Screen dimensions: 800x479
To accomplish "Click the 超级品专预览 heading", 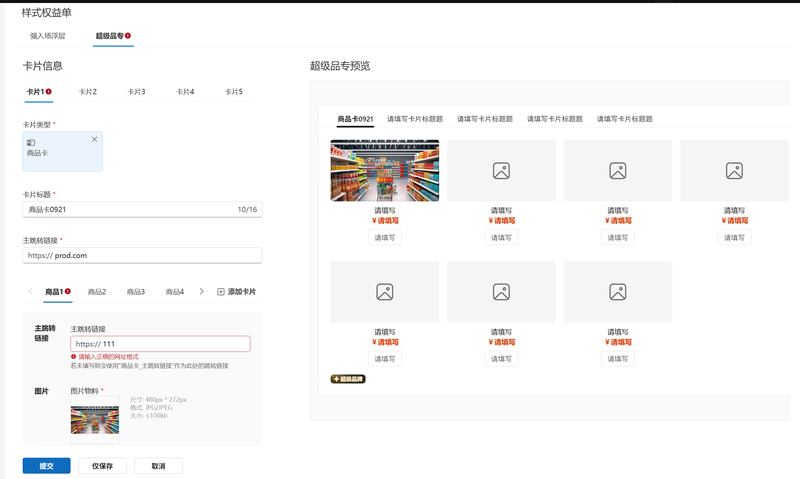I will click(x=340, y=66).
